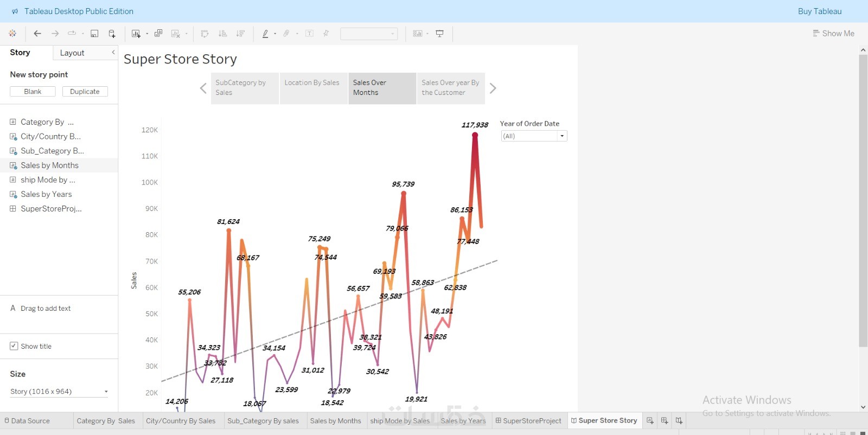Click the Group Members paperclip icon
The width and height of the screenshot is (868, 435).
286,34
